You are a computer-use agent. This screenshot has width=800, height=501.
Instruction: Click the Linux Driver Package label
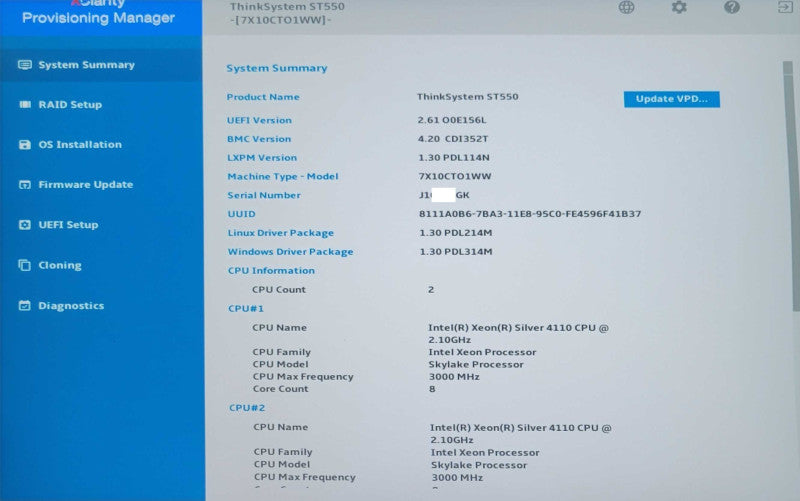281,233
